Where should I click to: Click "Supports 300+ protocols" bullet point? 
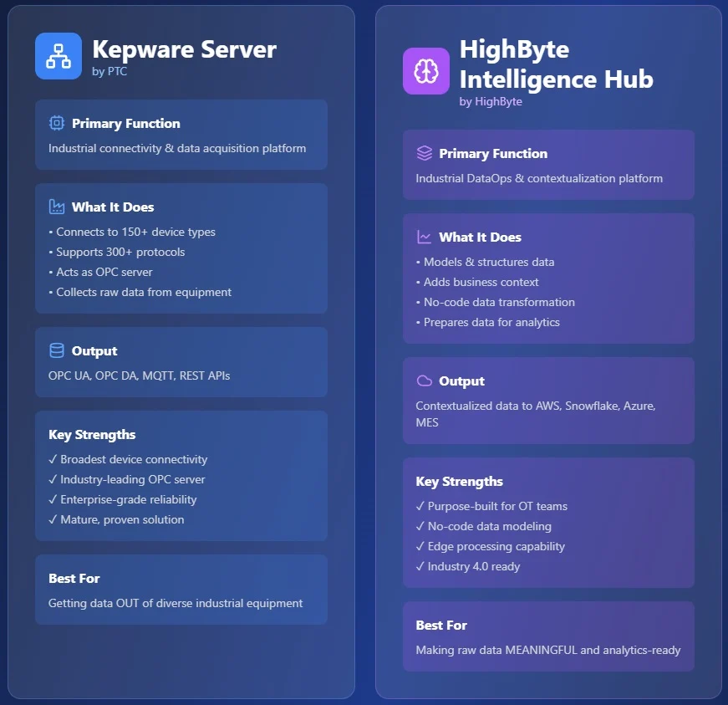point(117,252)
